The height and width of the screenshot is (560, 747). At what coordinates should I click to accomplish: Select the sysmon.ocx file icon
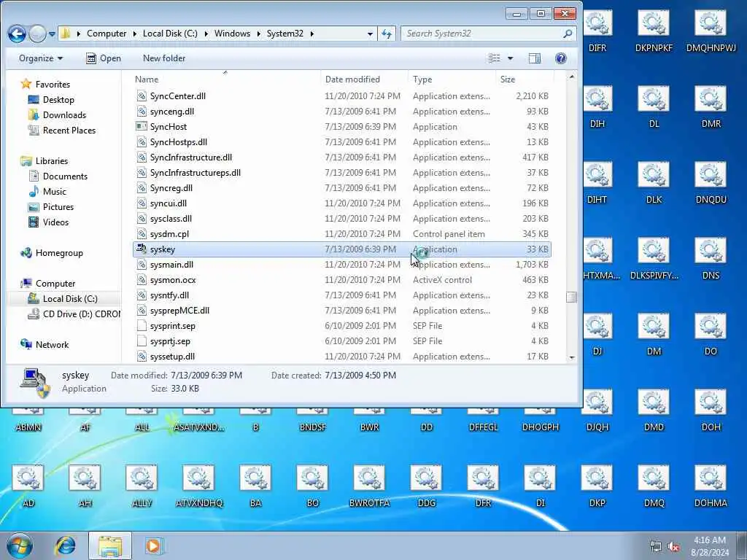click(x=142, y=279)
